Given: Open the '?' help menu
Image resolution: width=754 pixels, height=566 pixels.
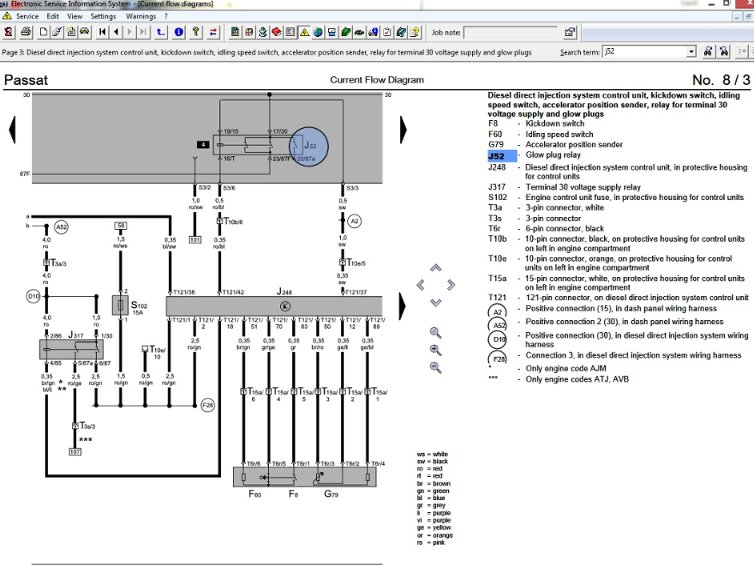Looking at the screenshot, I should [x=166, y=16].
